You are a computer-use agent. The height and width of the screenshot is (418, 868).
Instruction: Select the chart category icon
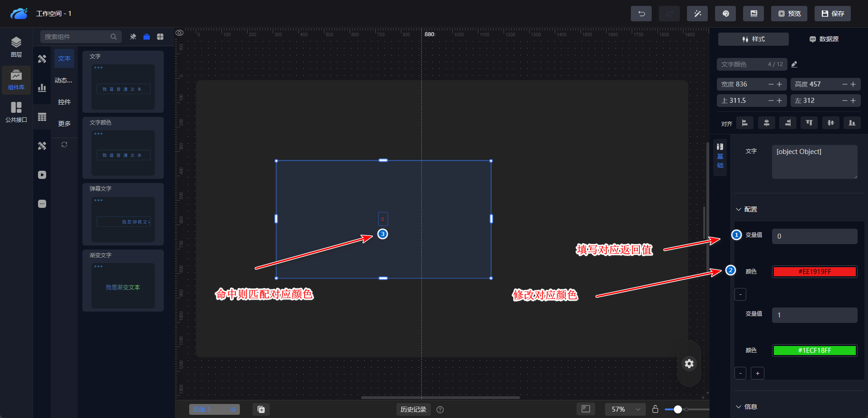point(42,88)
